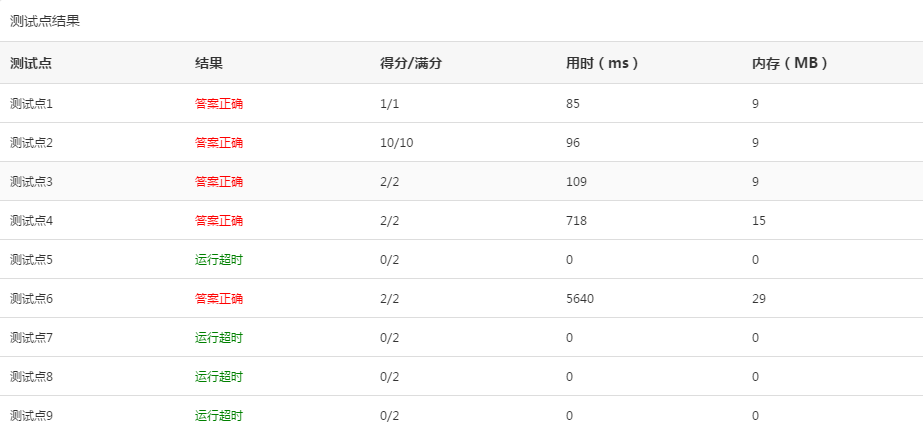Select the 测试点1 row label
Viewport: 923px width, 430px height.
(x=31, y=103)
